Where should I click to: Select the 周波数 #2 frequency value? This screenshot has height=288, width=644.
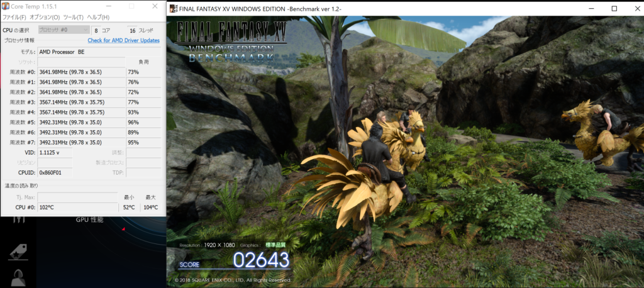81,92
